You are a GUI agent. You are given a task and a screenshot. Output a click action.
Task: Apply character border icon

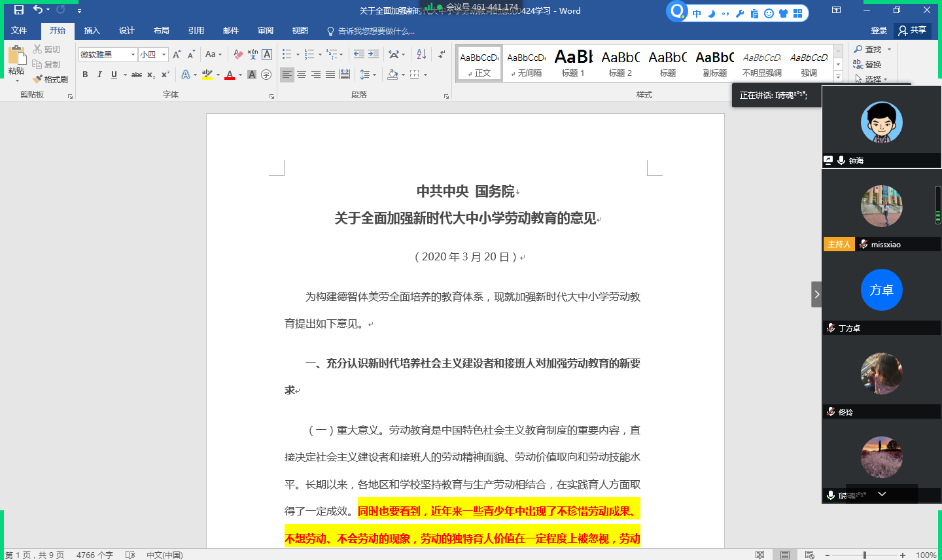click(x=267, y=54)
